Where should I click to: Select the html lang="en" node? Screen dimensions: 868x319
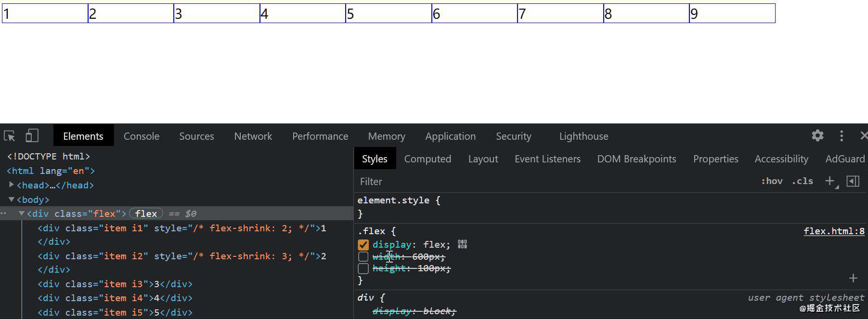51,171
